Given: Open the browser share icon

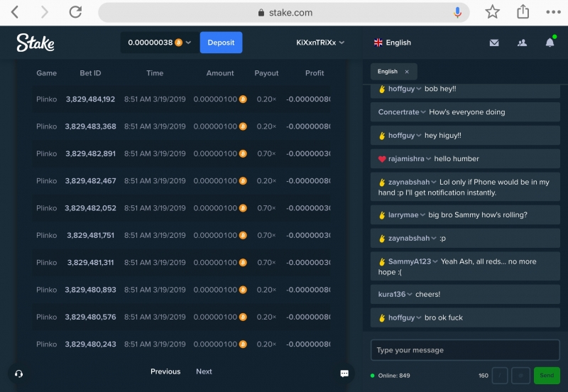Looking at the screenshot, I should 523,11.
